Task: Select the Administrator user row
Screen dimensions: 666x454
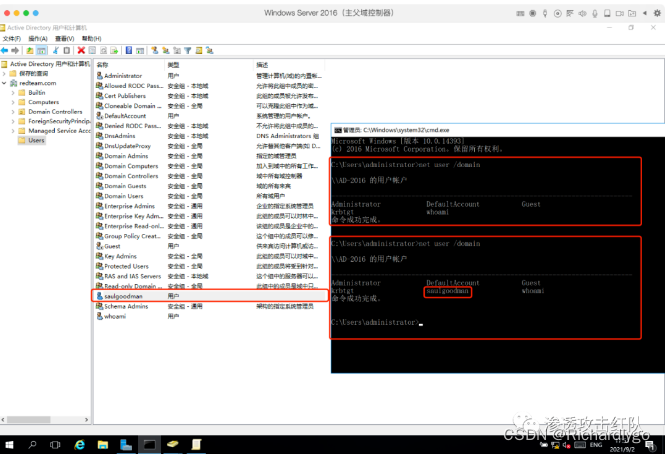Action: [x=209, y=76]
